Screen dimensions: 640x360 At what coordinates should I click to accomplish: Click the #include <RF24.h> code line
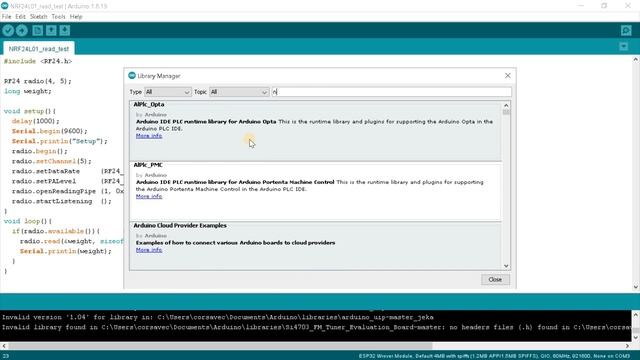[38, 61]
